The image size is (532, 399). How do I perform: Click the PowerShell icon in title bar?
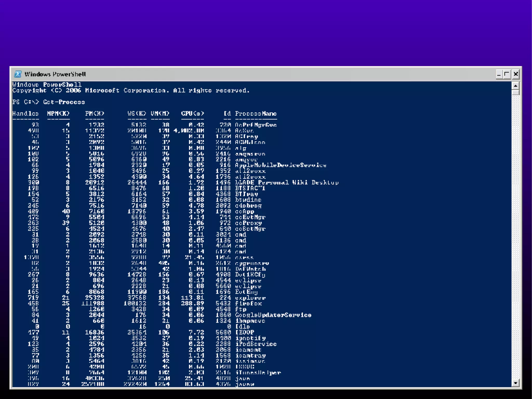[x=18, y=74]
